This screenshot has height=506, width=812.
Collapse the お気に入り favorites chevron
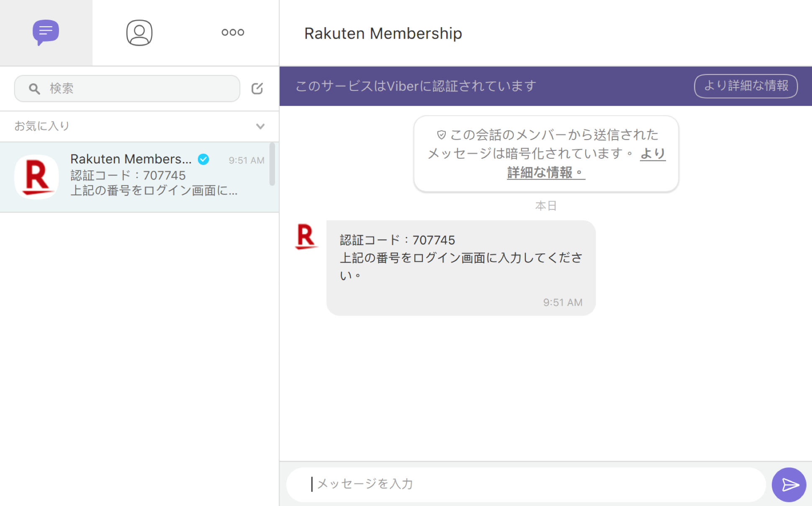260,126
